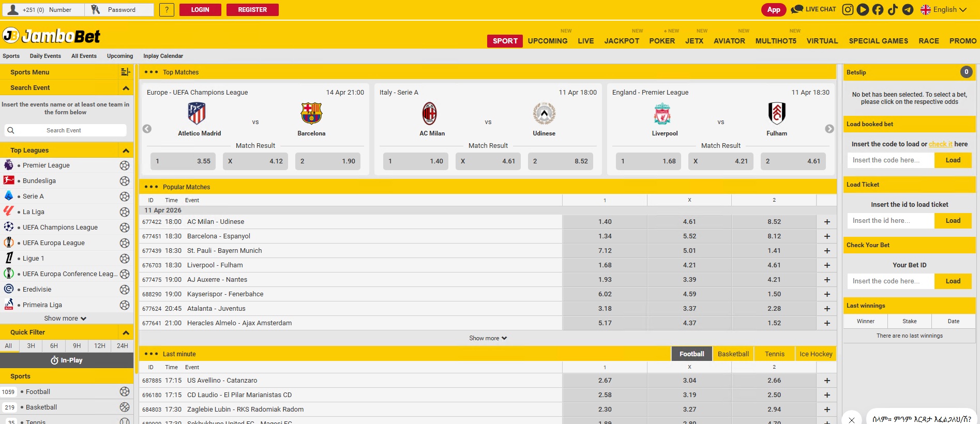Viewport: 980px width, 424px height.
Task: Open Facebook social icon
Action: 878,9
